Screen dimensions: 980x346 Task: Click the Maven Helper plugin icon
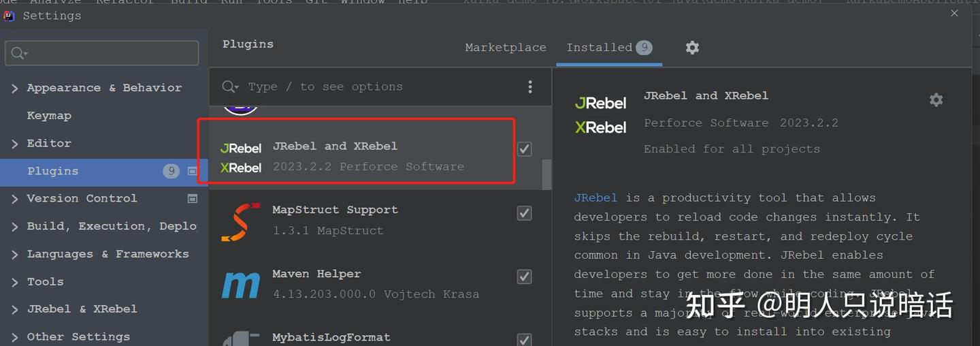pos(241,285)
